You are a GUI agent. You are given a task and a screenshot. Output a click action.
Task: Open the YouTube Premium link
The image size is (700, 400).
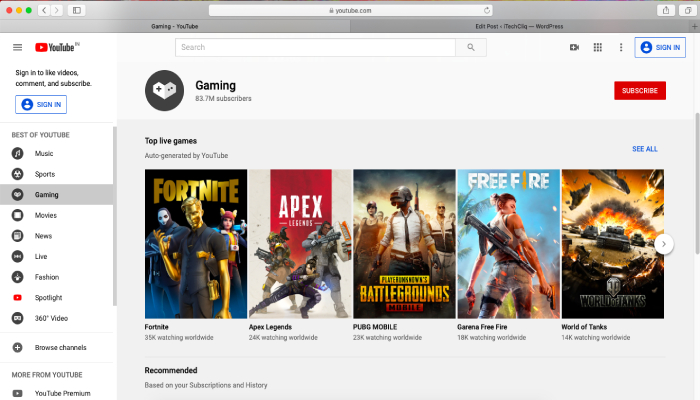pyautogui.click(x=62, y=393)
